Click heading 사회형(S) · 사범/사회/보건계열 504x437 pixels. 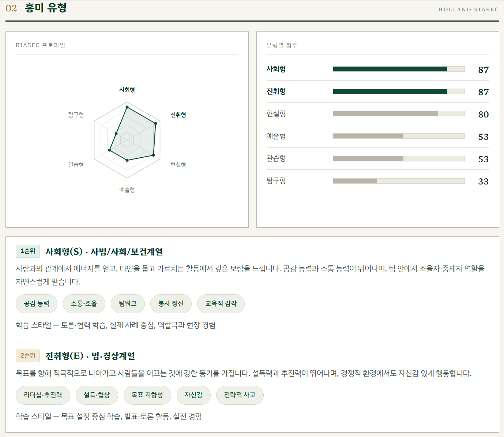click(x=104, y=252)
